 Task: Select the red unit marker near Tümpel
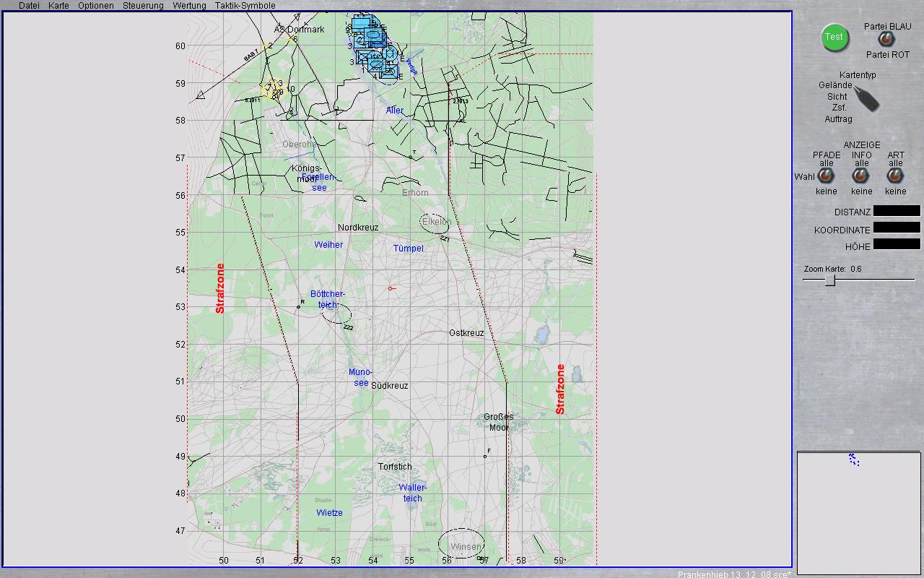point(391,288)
